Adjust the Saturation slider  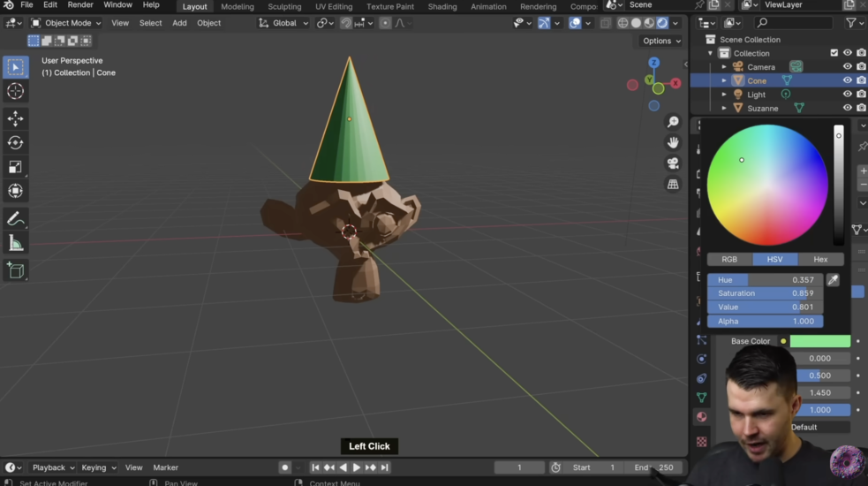coord(765,293)
